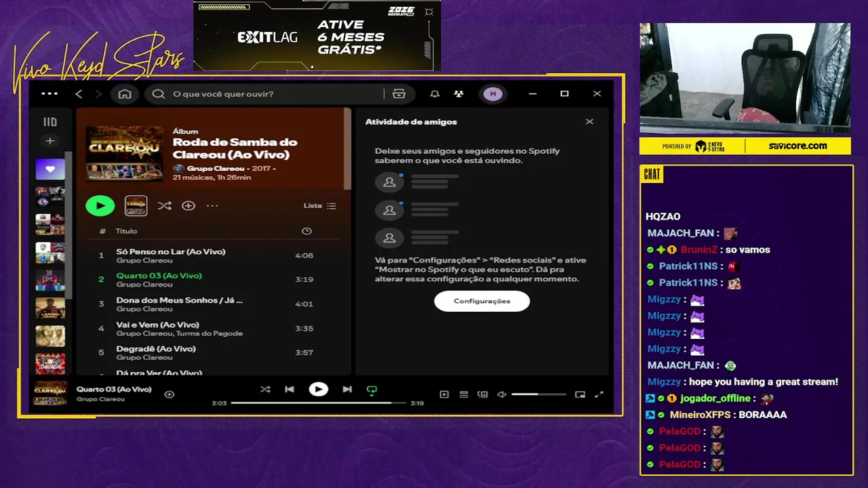Enter full screen with expand arrows
The image size is (868, 488).
[599, 394]
